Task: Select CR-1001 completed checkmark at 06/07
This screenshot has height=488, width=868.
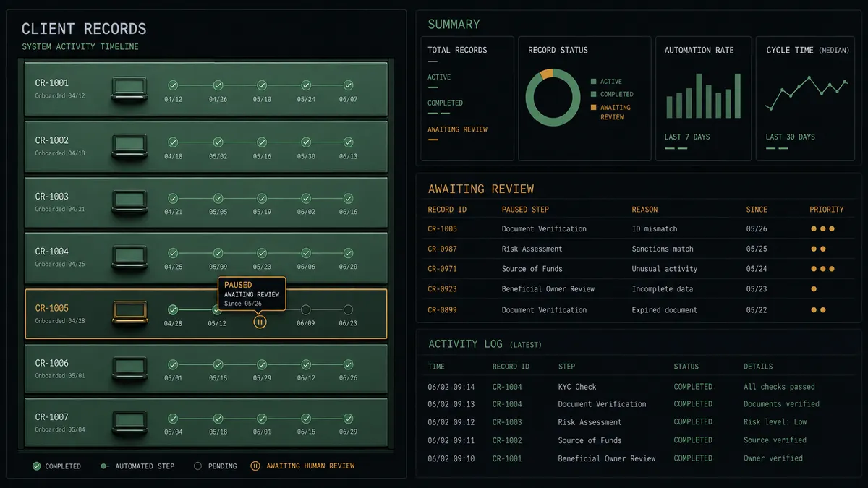Action: 348,85
